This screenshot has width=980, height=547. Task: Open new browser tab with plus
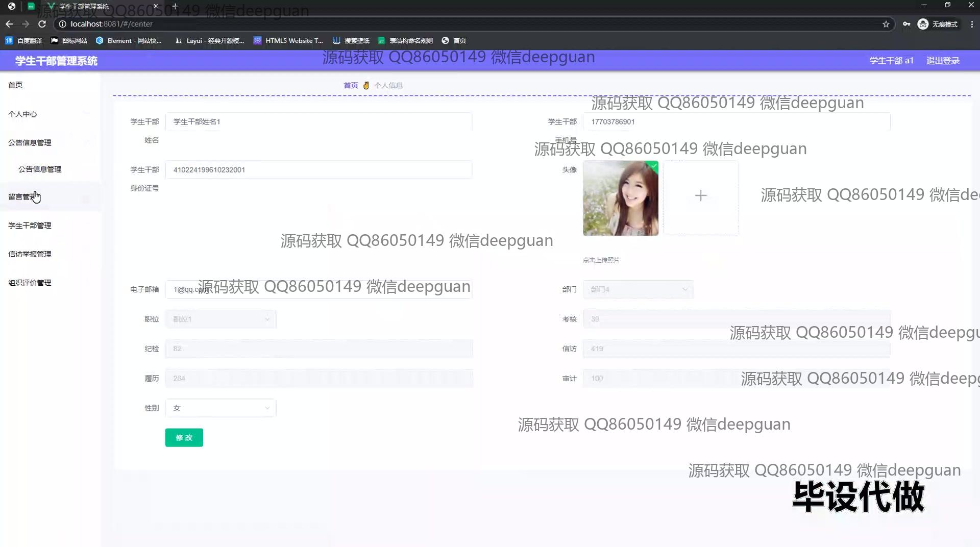point(175,7)
